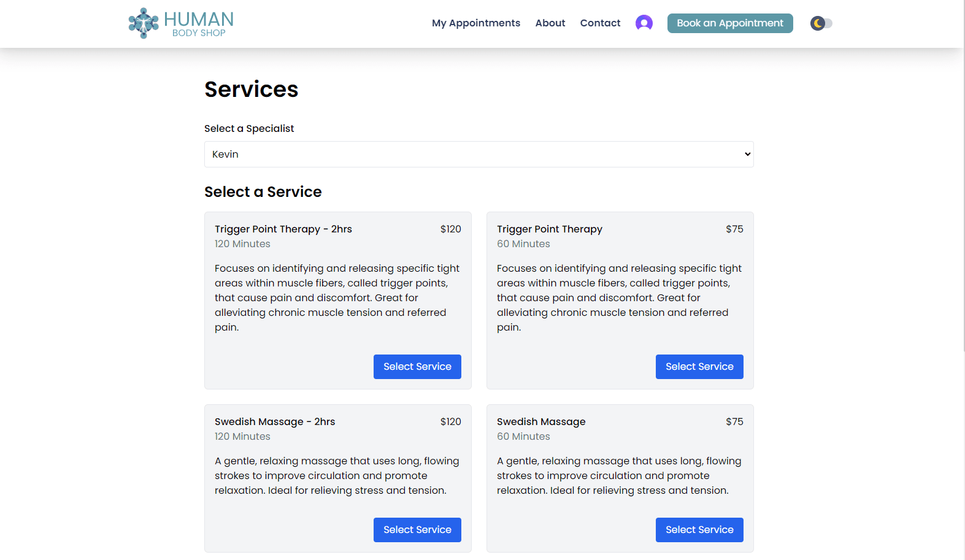The image size is (965, 560).
Task: Select Service for Swedish Massage - 2hrs
Action: pos(417,530)
